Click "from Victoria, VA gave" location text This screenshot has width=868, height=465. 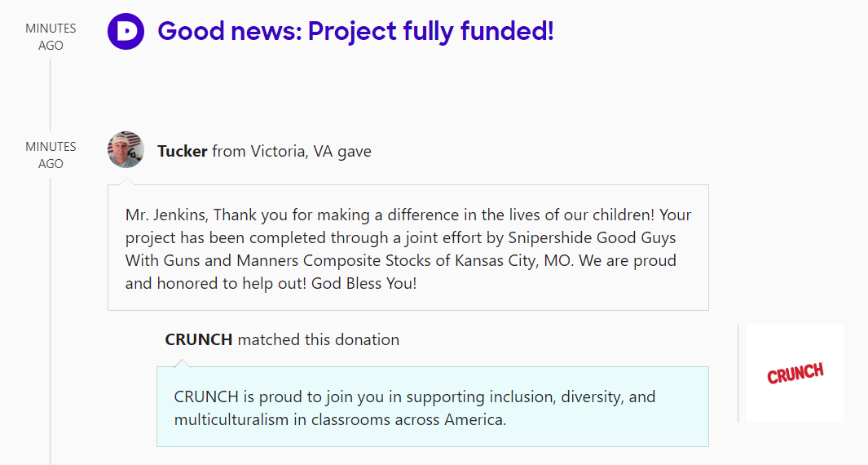[292, 151]
